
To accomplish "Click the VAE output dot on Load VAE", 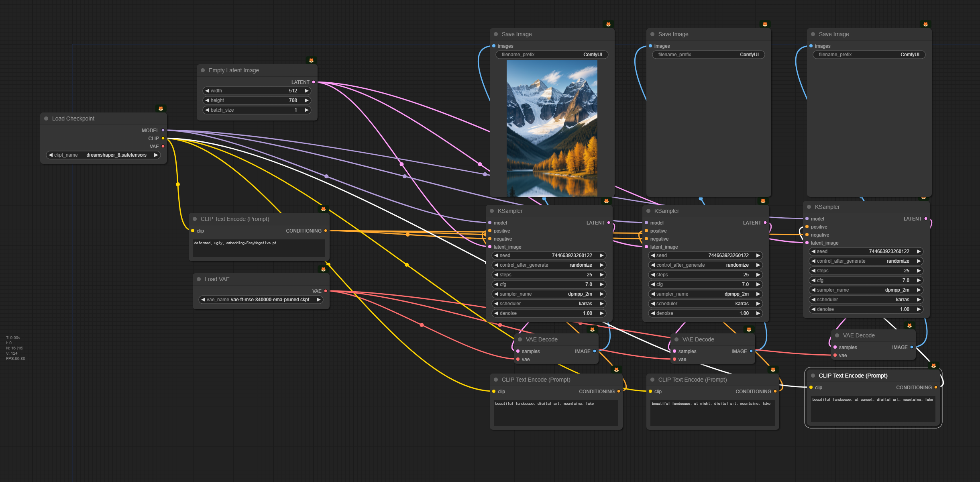I will (326, 291).
